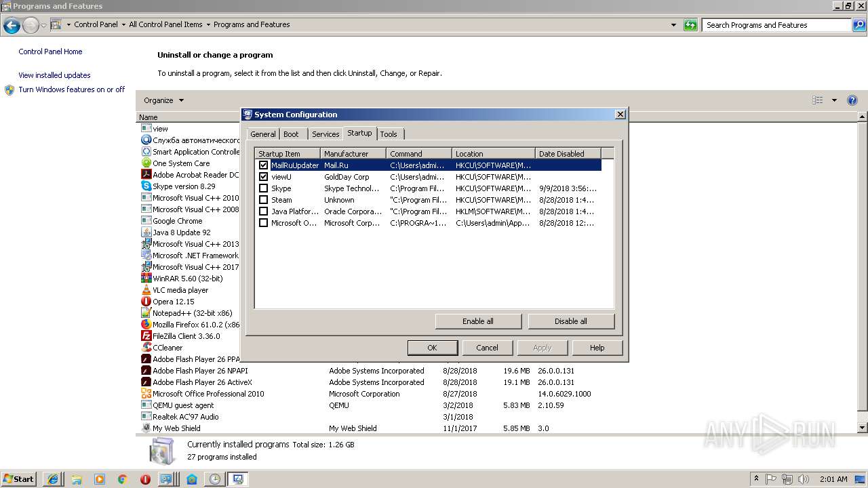Refresh the Programs and Features address bar
Screen dimensions: 868x488
pyautogui.click(x=690, y=25)
